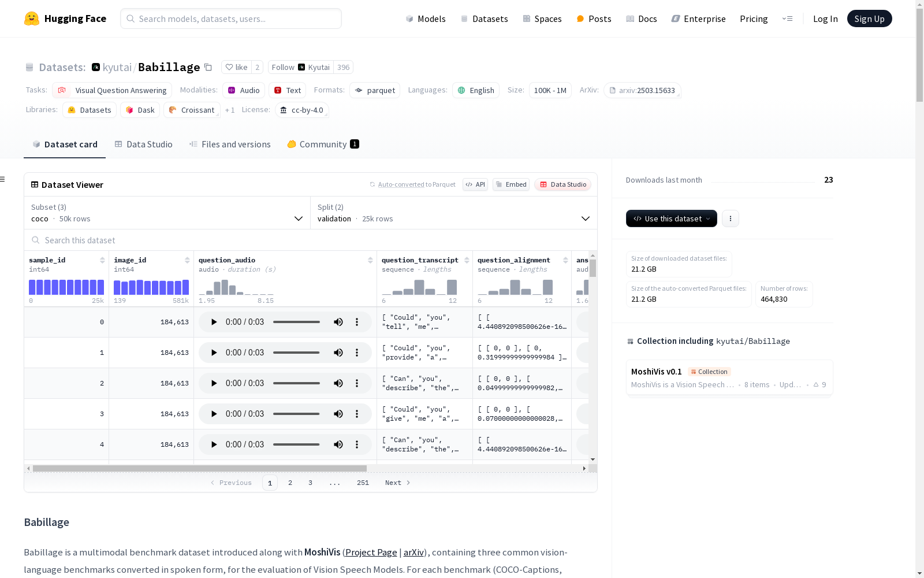Screen dimensions: 924x578
Task: Click the Search this dataset field
Action: tap(311, 240)
